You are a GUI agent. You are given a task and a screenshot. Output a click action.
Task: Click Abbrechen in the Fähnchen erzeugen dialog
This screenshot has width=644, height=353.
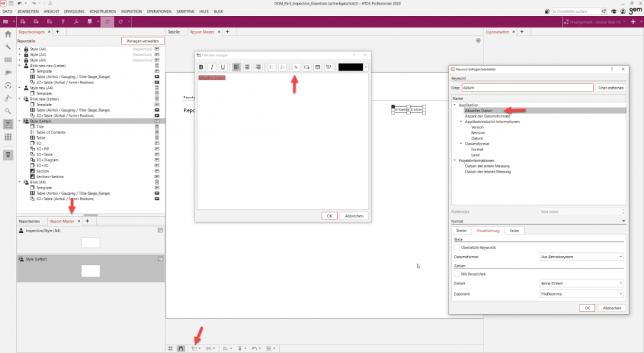(x=354, y=216)
